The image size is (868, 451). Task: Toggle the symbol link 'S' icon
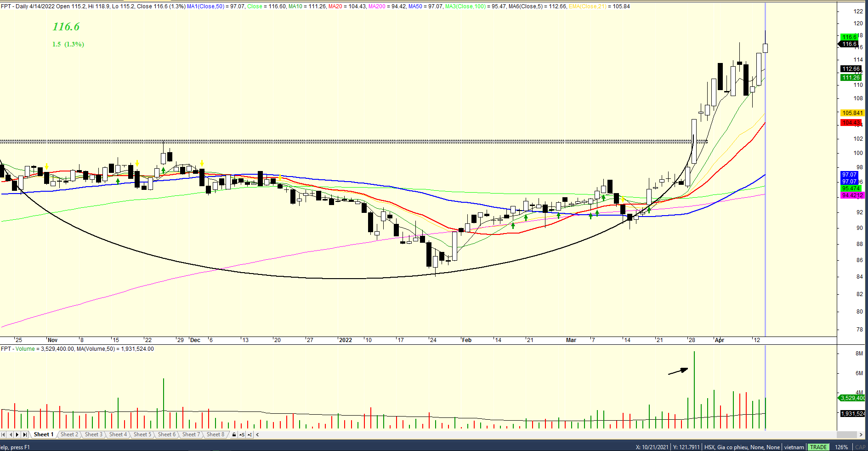point(242,434)
